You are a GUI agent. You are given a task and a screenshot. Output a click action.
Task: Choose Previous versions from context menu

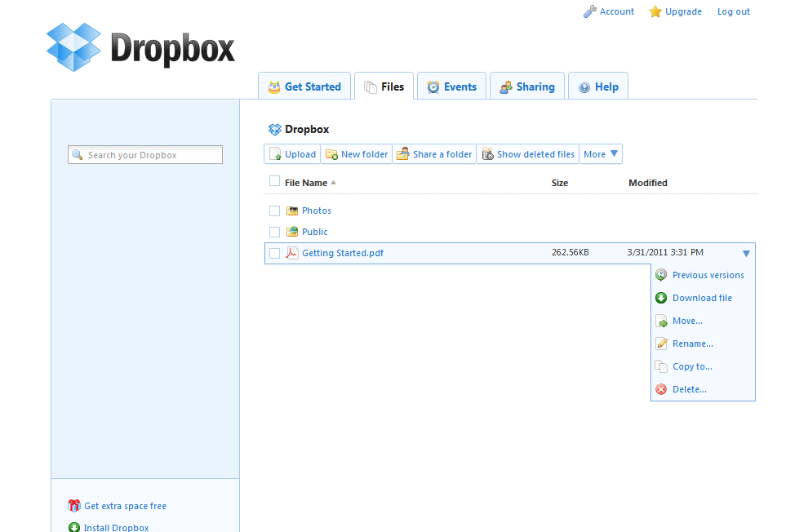tap(708, 275)
